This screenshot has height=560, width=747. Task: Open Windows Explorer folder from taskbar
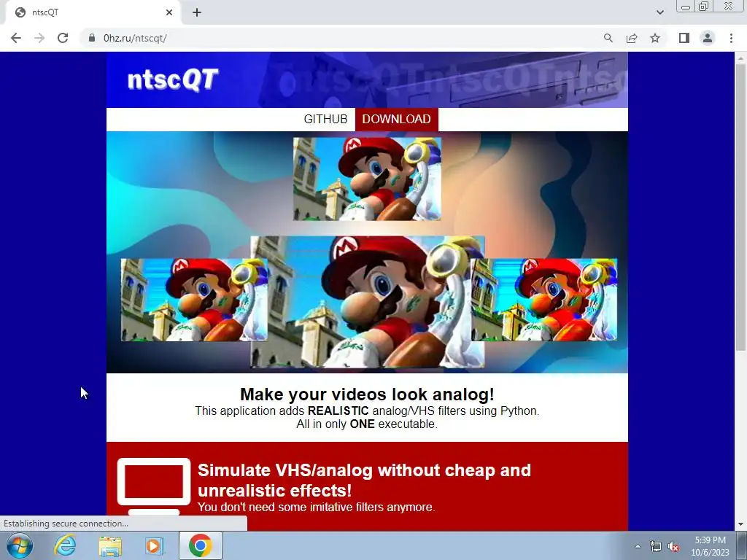coord(111,545)
